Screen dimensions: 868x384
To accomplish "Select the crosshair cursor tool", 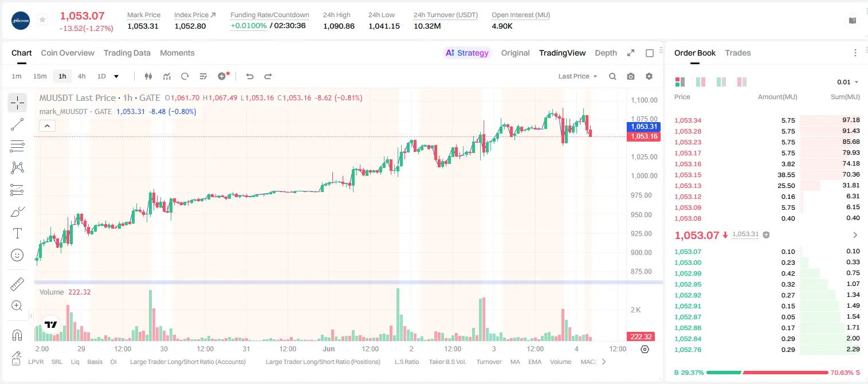I will pos(17,103).
